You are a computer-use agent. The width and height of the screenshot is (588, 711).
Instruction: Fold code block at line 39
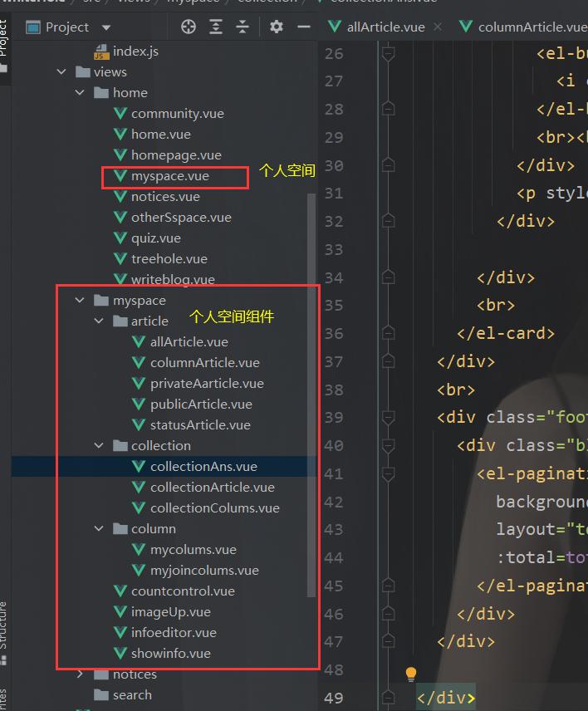(388, 418)
